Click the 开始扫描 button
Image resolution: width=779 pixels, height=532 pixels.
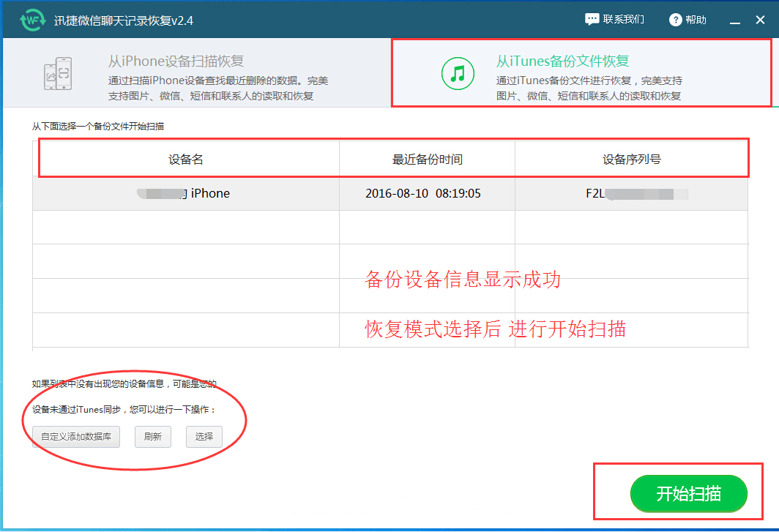coord(688,493)
